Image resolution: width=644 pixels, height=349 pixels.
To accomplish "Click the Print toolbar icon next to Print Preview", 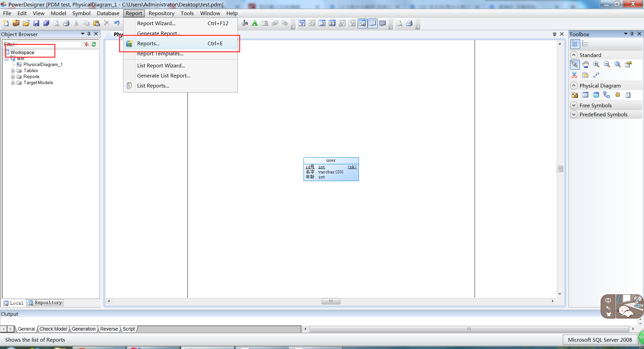I will 66,23.
